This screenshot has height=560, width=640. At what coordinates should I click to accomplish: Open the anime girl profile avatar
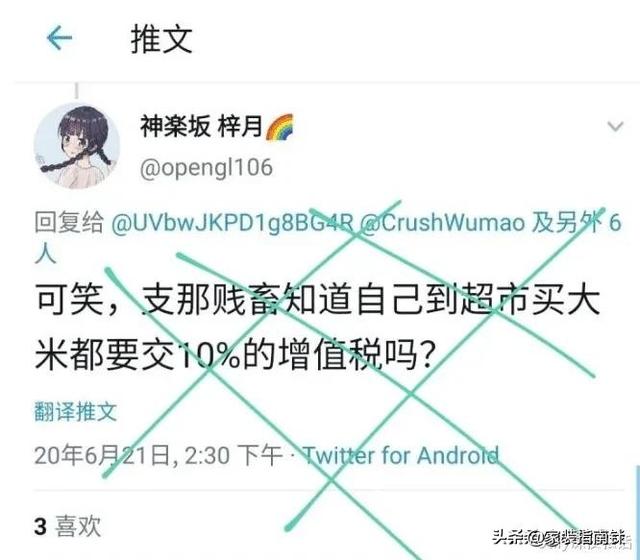coord(77,146)
